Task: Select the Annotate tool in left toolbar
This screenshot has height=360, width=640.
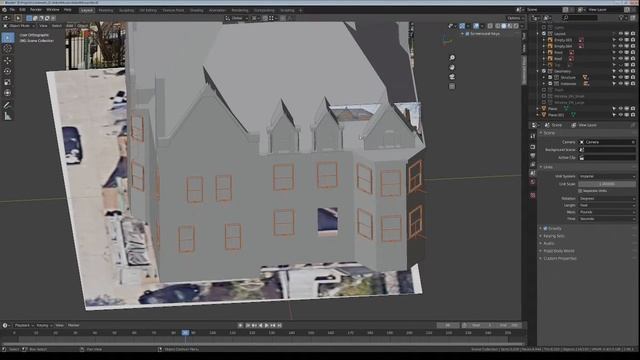Action: point(8,105)
